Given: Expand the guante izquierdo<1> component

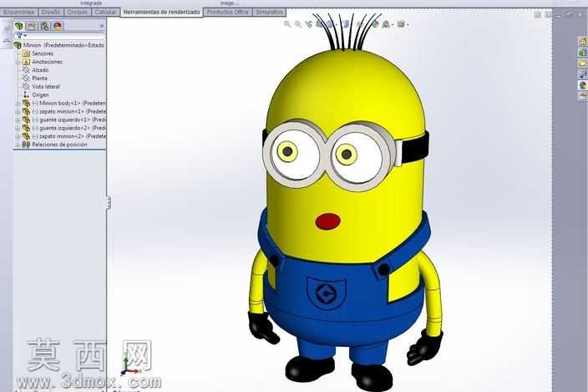Looking at the screenshot, I should coord(18,120).
